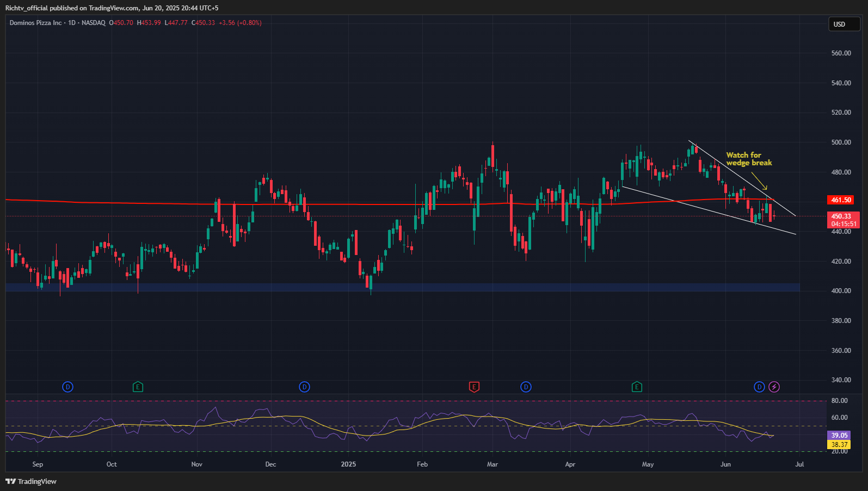Select the purple 39.05 RSI value label
The height and width of the screenshot is (491, 868).
pos(839,436)
